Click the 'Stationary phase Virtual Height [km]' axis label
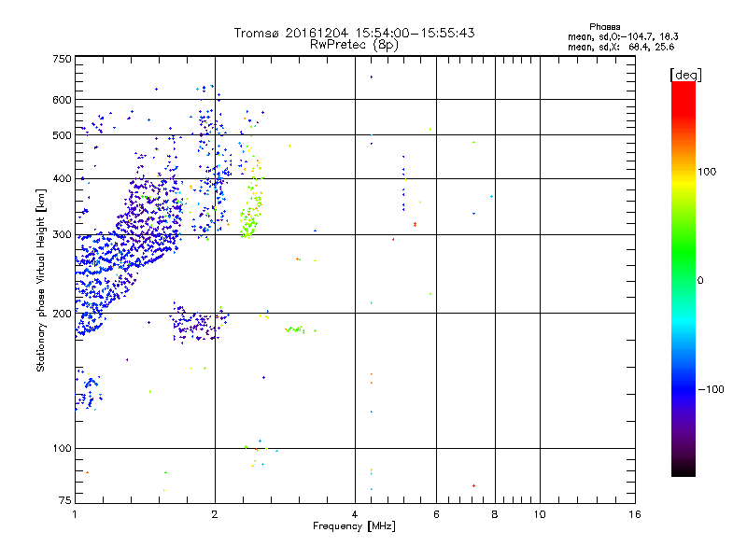 coord(40,280)
